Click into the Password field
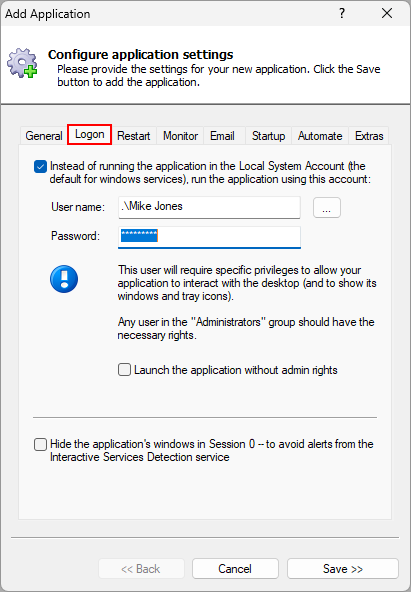Screen dimensions: 411x592 (x=209, y=237)
